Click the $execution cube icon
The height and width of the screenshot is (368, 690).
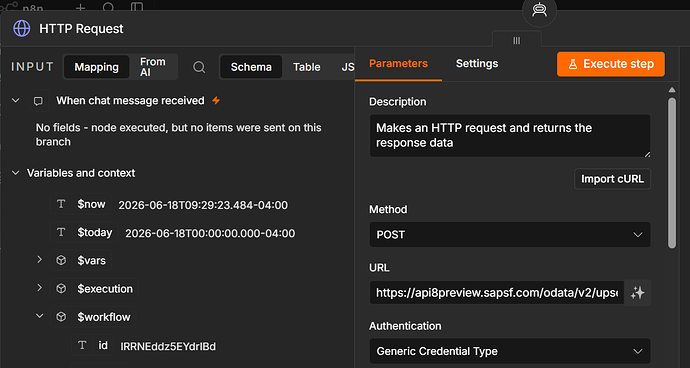[61, 289]
